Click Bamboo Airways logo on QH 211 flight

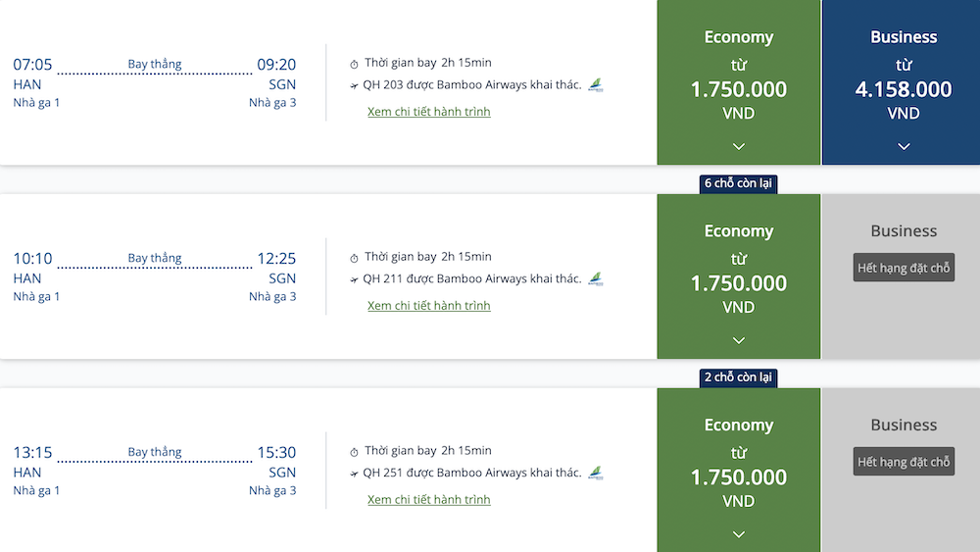tap(596, 279)
